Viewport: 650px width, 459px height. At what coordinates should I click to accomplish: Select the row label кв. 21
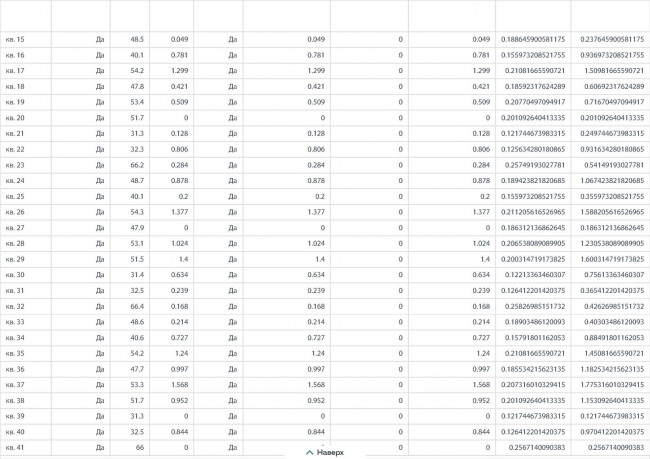[x=15, y=134]
